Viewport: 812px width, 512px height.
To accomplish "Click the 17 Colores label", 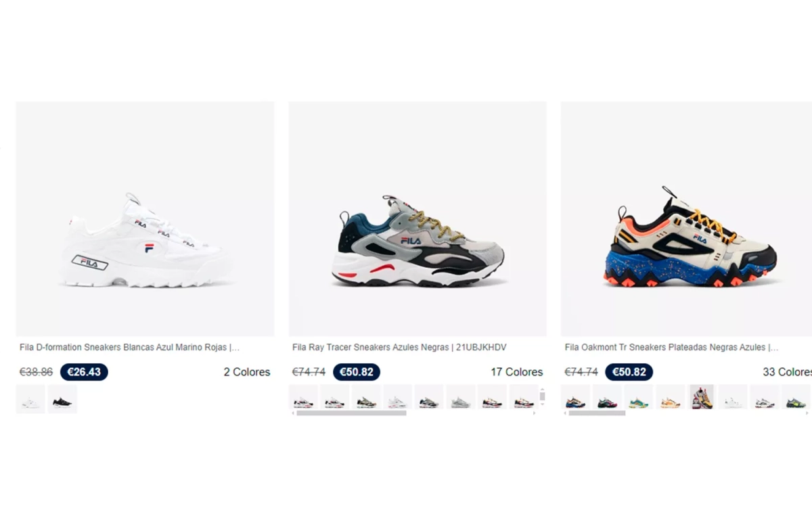I will 517,372.
